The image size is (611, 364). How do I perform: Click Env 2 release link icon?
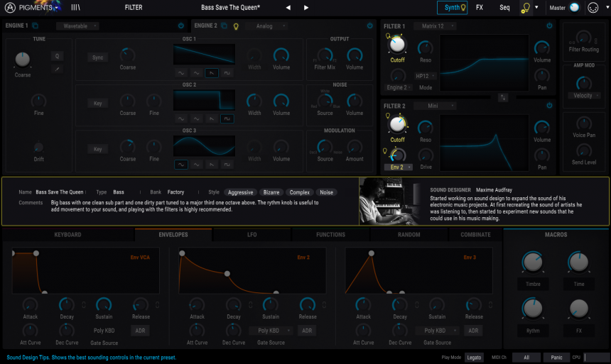pyautogui.click(x=324, y=305)
